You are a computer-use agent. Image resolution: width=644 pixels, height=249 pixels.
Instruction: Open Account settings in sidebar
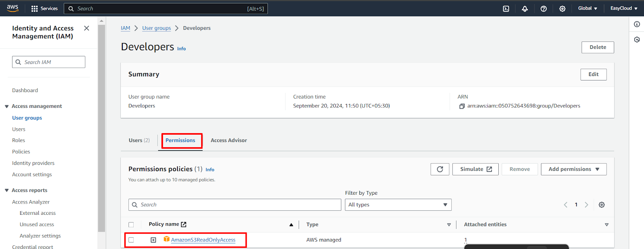(32, 175)
